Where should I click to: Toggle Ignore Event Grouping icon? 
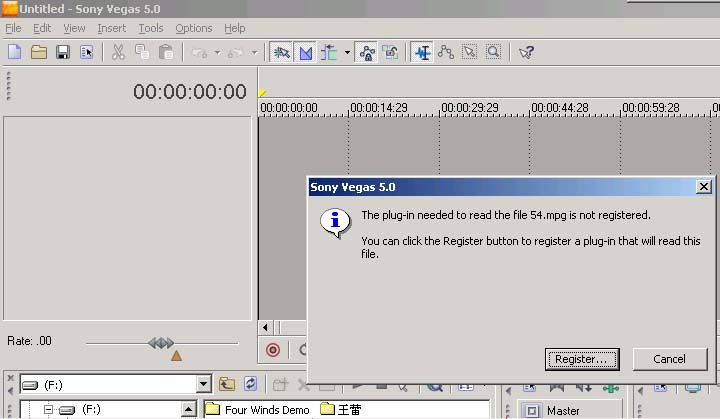(390, 52)
